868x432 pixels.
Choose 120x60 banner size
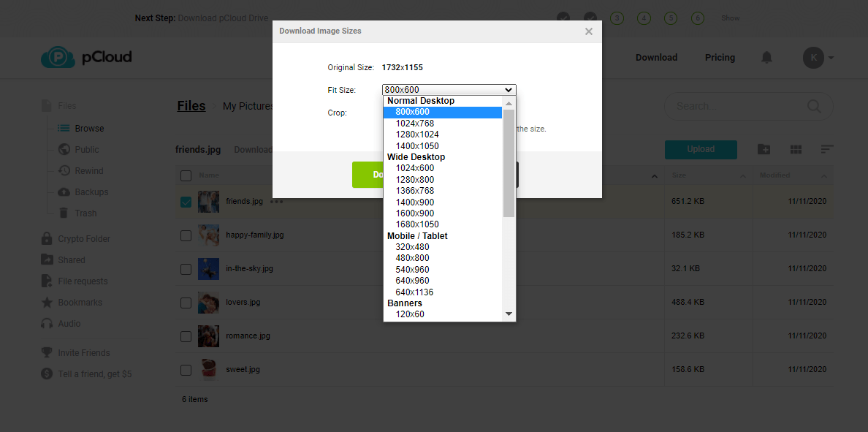coord(443,314)
